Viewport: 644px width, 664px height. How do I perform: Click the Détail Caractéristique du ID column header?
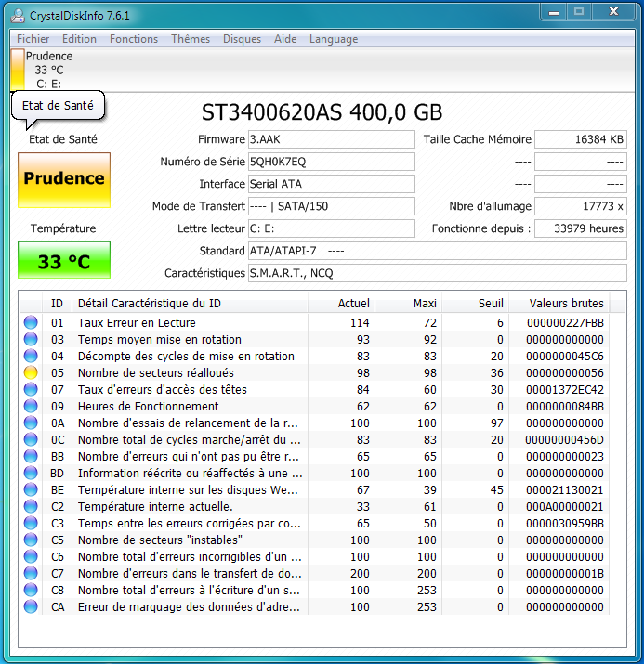pos(190,303)
